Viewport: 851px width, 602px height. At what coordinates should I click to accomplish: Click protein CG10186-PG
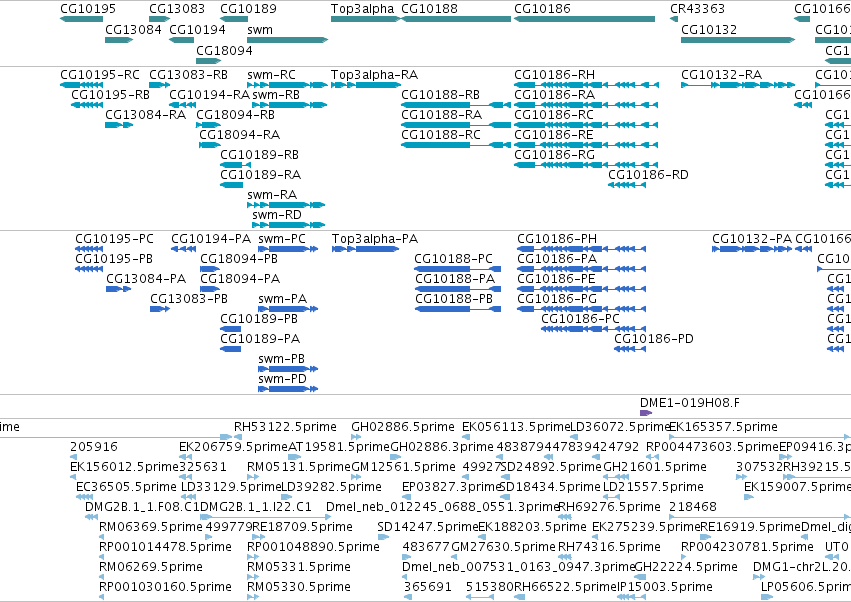[582, 309]
